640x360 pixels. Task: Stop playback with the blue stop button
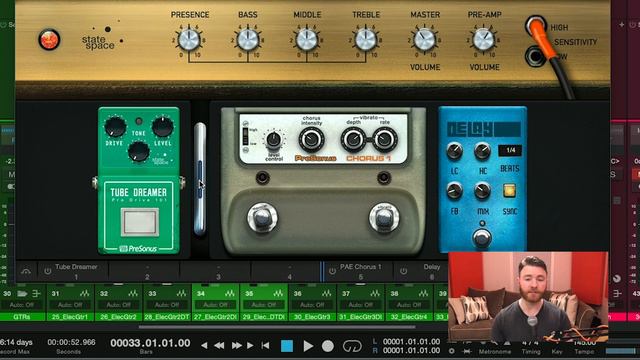(x=287, y=346)
